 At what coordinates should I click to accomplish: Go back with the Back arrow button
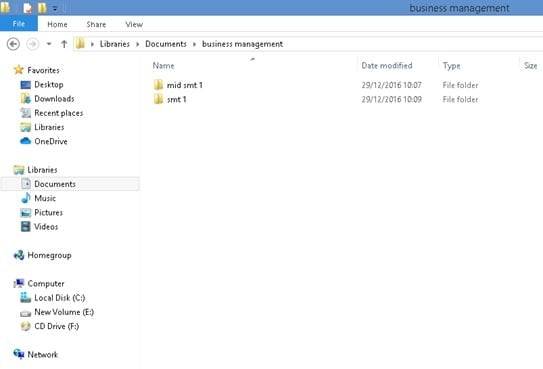[x=13, y=44]
